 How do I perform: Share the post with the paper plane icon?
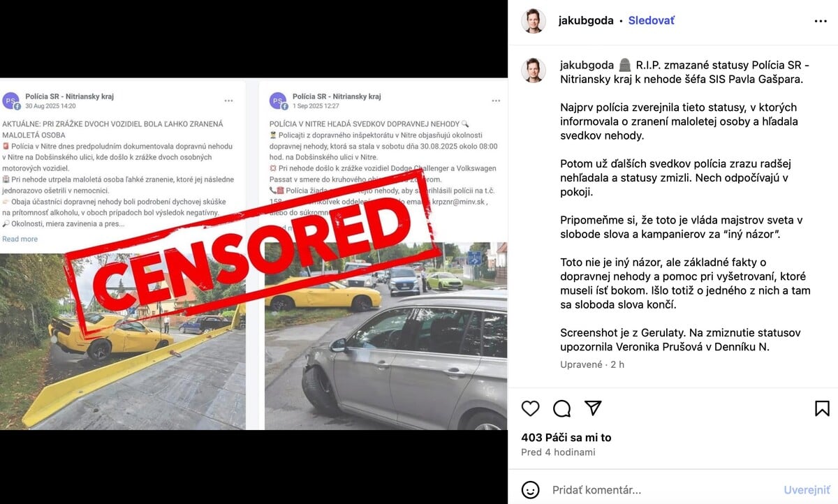[x=593, y=408]
